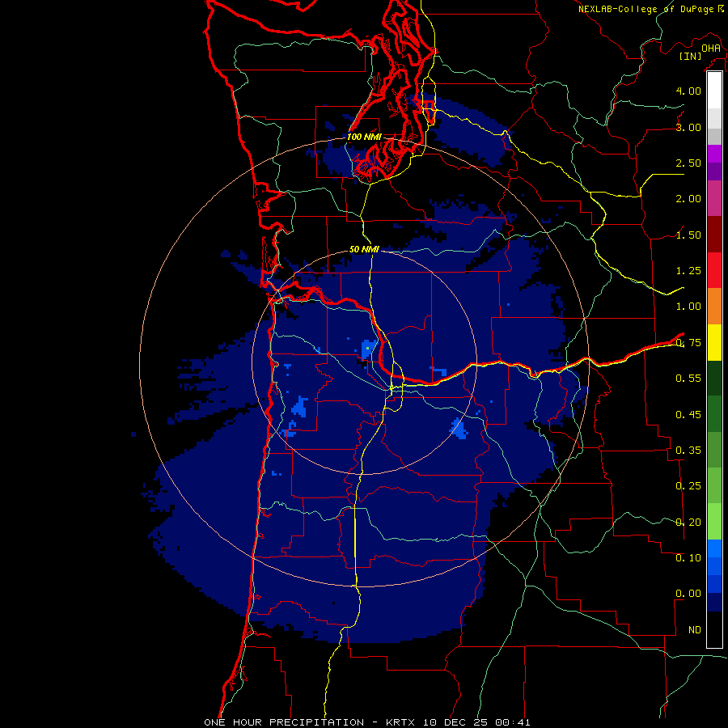Image resolution: width=728 pixels, height=728 pixels.
Task: Click the 0.10 legend value
Action: (688, 557)
